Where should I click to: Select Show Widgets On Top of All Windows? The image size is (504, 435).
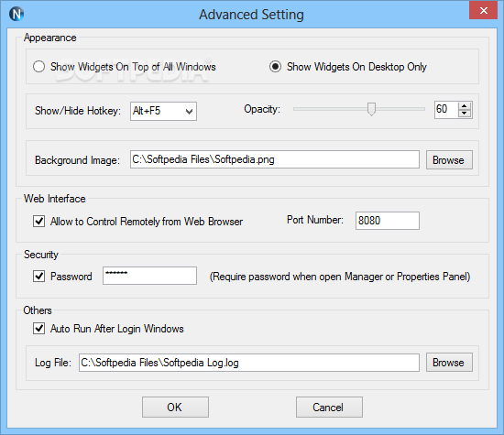point(38,67)
